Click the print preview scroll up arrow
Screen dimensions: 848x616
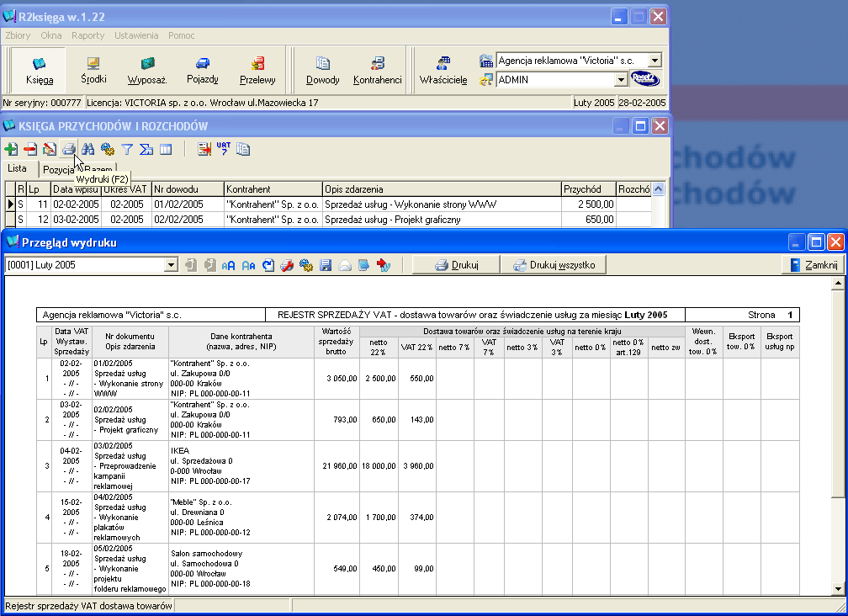838,283
